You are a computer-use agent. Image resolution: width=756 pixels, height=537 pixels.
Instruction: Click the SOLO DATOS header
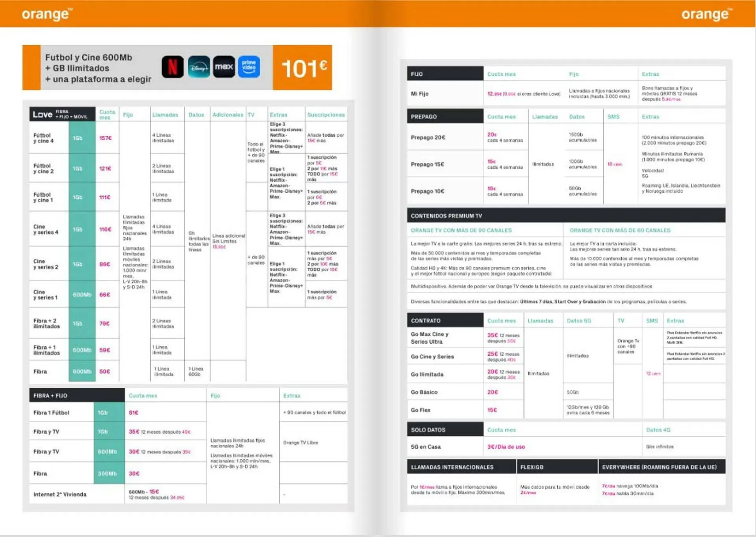445,429
